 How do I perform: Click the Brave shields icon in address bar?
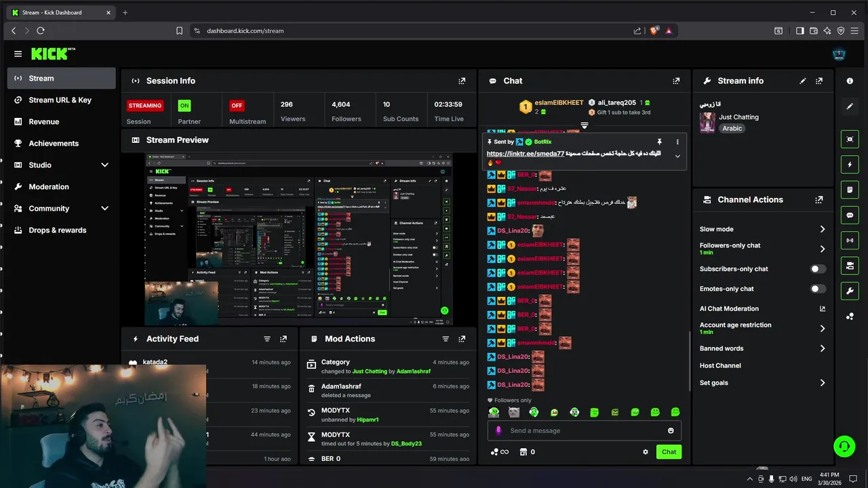pos(654,30)
